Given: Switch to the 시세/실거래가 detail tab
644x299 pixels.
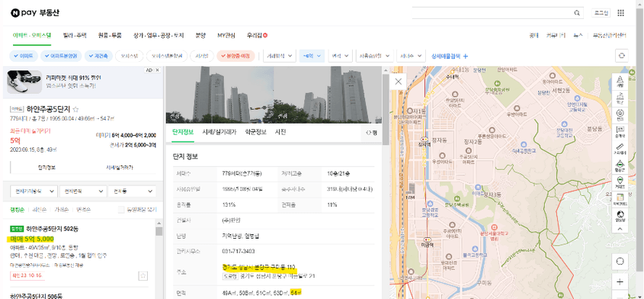Looking at the screenshot, I should [x=219, y=133].
